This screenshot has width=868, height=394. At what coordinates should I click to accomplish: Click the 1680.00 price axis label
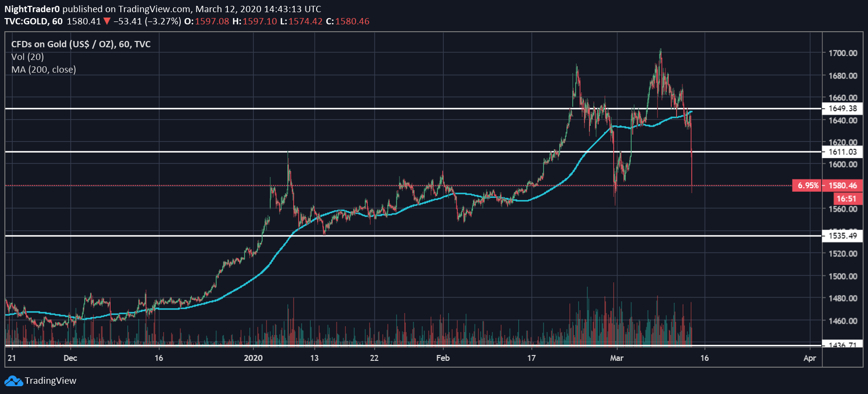pos(843,76)
